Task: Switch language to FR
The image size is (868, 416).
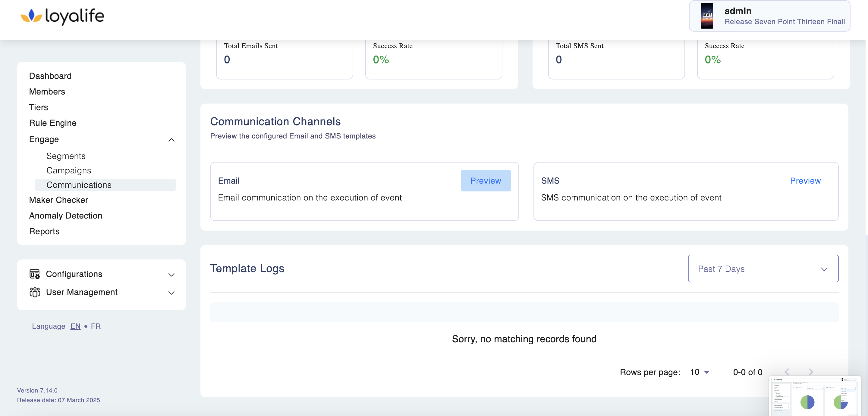Action: click(x=96, y=326)
